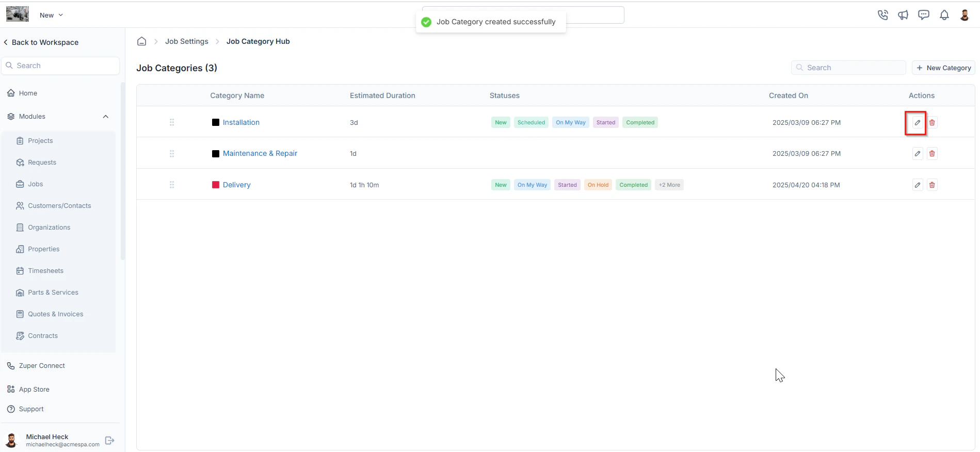Grab the Delivery row drag handle

(172, 185)
